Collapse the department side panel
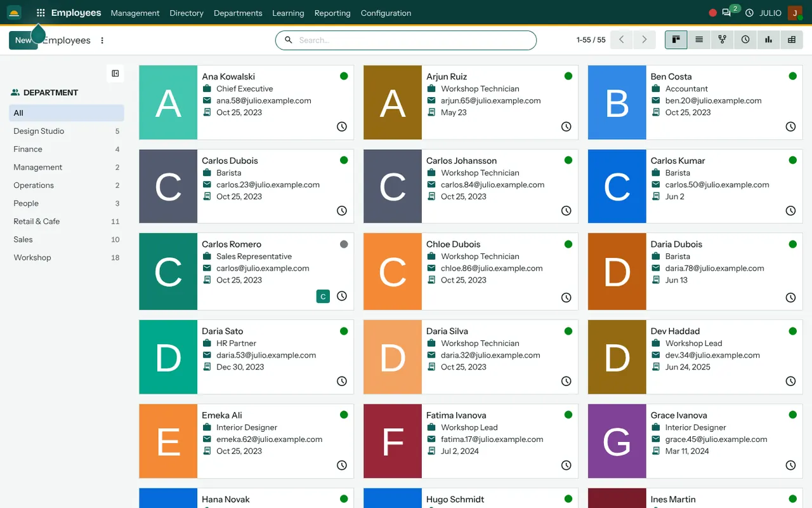Viewport: 812px width, 508px height. point(115,74)
